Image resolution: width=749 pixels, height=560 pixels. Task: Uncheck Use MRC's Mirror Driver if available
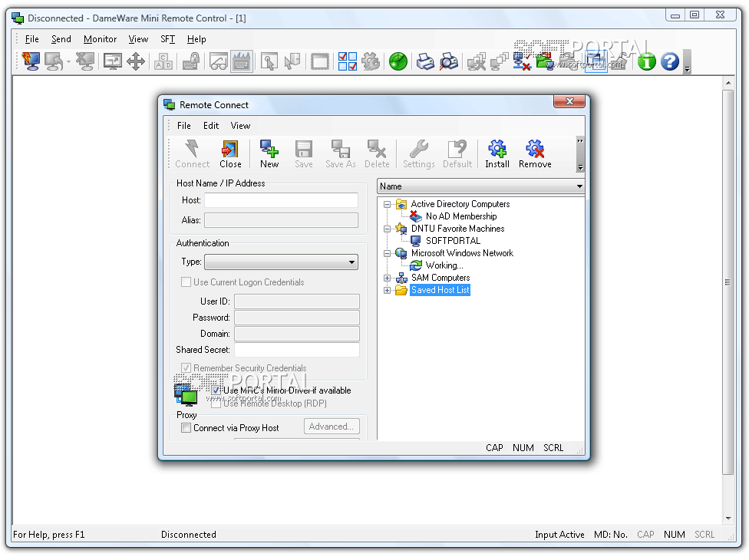(x=216, y=390)
